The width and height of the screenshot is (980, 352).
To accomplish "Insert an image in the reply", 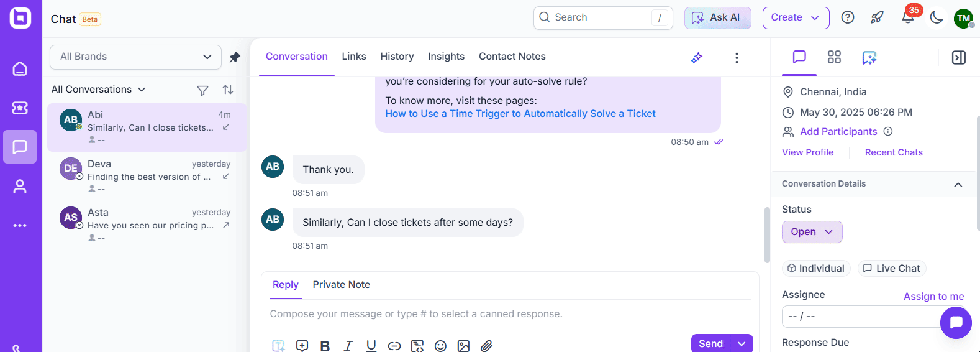I will coord(463,346).
